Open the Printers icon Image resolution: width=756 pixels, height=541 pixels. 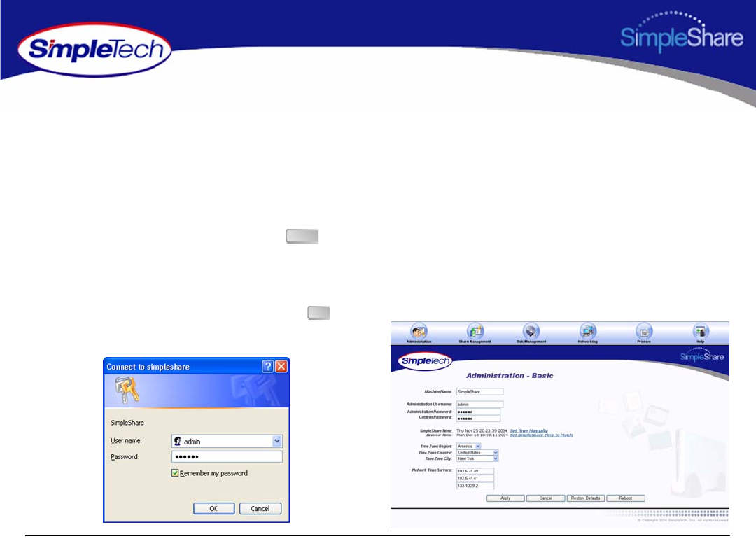click(644, 332)
